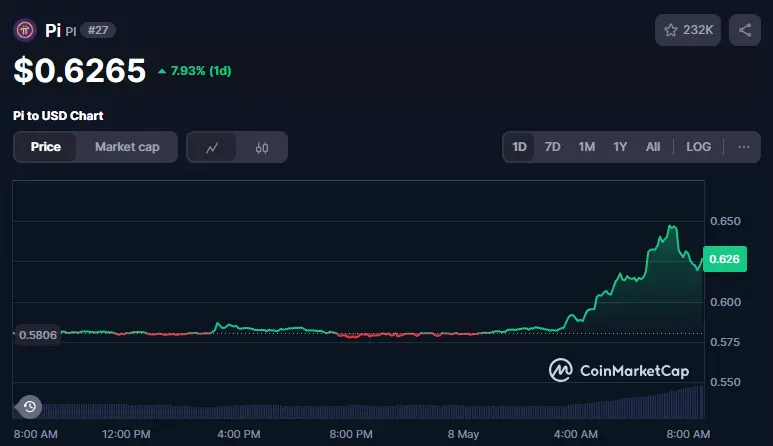The image size is (773, 446).
Task: Open chart history clock icon
Action: point(30,407)
